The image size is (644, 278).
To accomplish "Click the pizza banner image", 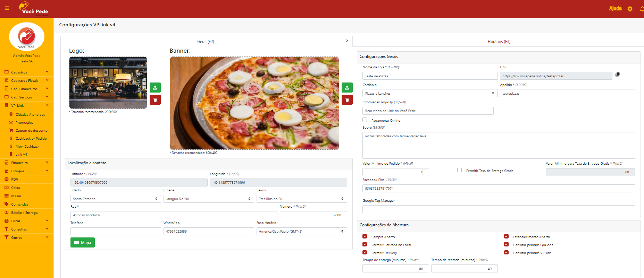I will 254,103.
